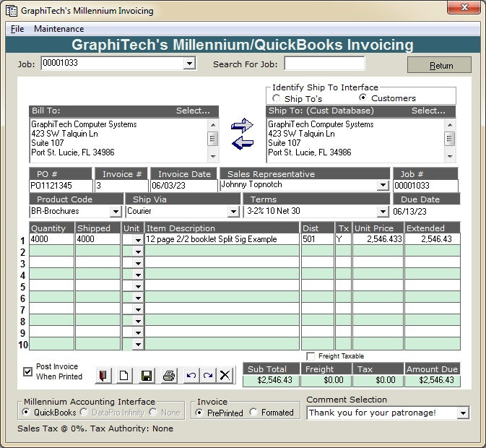This screenshot has height=448, width=486.
Task: Open the Job number dropdown
Action: pos(189,64)
